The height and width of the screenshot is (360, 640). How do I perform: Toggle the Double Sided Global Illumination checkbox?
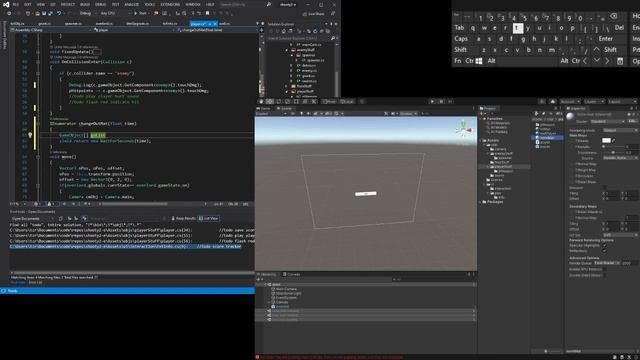pyautogui.click(x=605, y=275)
